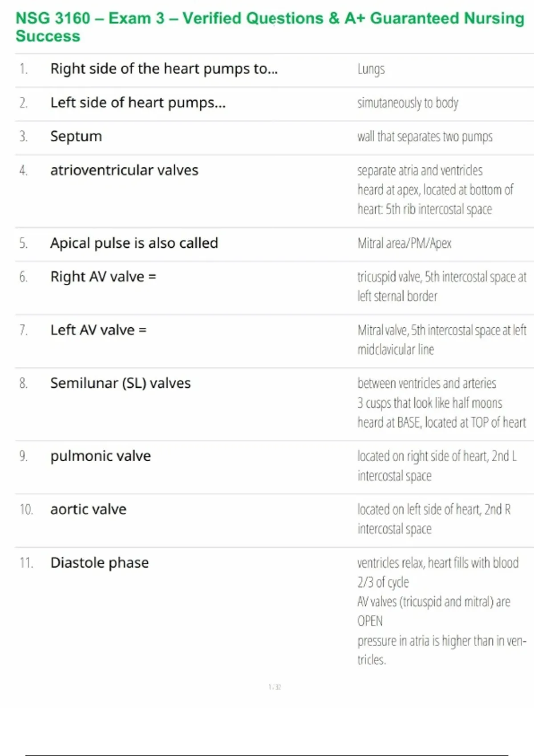
Task: Click the page number indicator 1/32
Action: coord(275,687)
